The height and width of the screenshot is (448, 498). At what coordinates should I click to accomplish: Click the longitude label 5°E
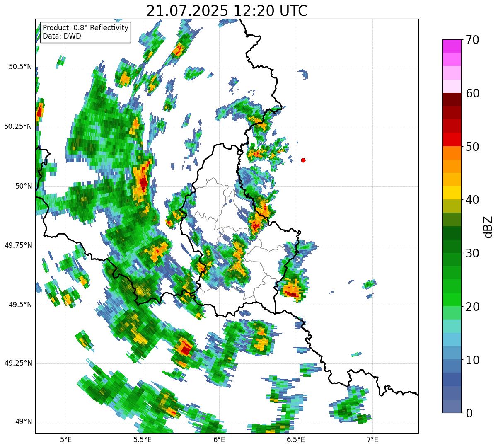coord(66,439)
